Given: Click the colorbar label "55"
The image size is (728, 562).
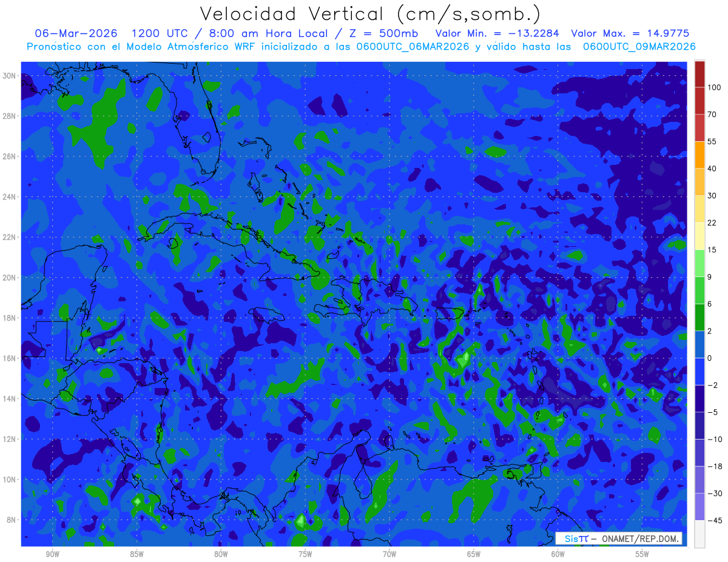Looking at the screenshot, I should coord(712,141).
